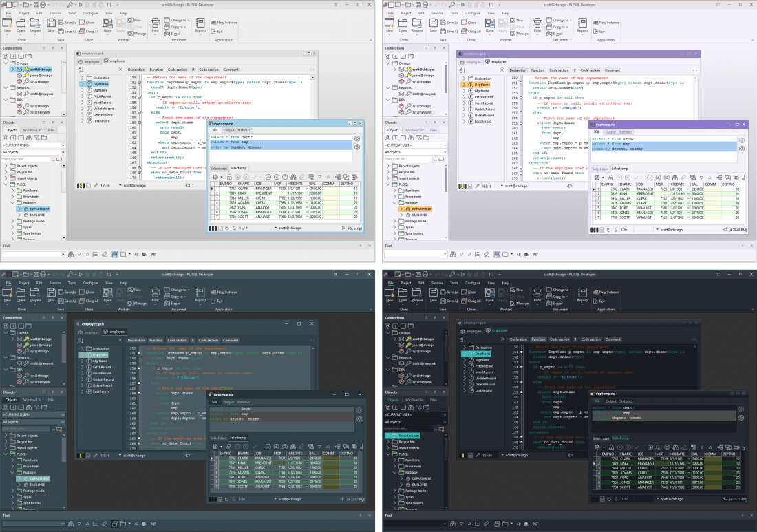Click the Print ribbon icon in the black dark window
The width and height of the screenshot is (757, 532).
pos(537,292)
